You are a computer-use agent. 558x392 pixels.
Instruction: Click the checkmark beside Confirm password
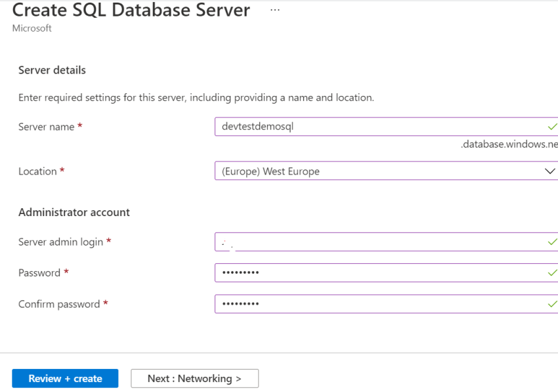[553, 304]
